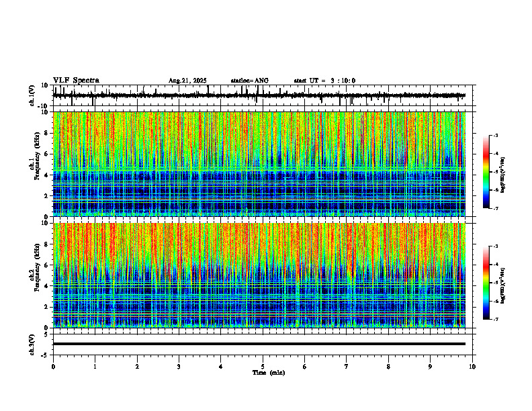Click the "8" kHz tick on ch.2 frequency axis
Viewport: 532px width, 411px height.
click(46, 244)
